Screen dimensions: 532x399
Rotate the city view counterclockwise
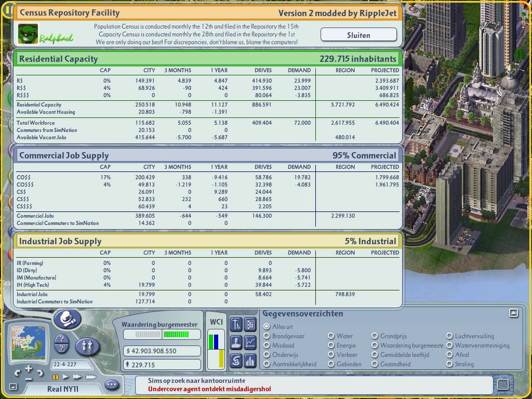17,373
